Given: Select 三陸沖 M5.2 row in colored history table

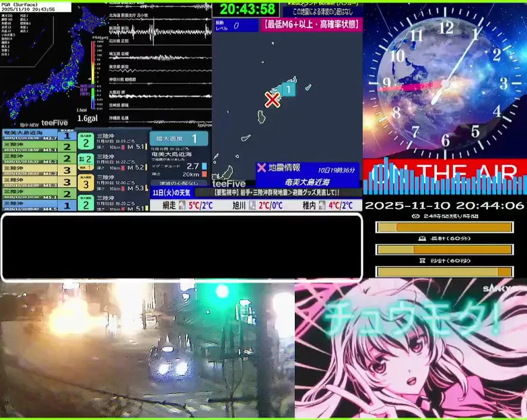Looking at the screenshot, I should tap(39, 159).
